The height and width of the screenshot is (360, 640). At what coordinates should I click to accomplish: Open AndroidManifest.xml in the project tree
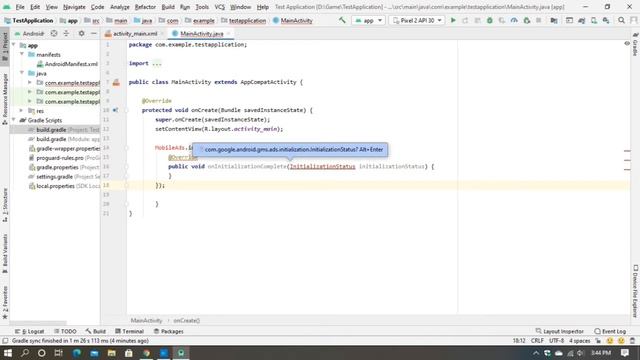tap(68, 64)
